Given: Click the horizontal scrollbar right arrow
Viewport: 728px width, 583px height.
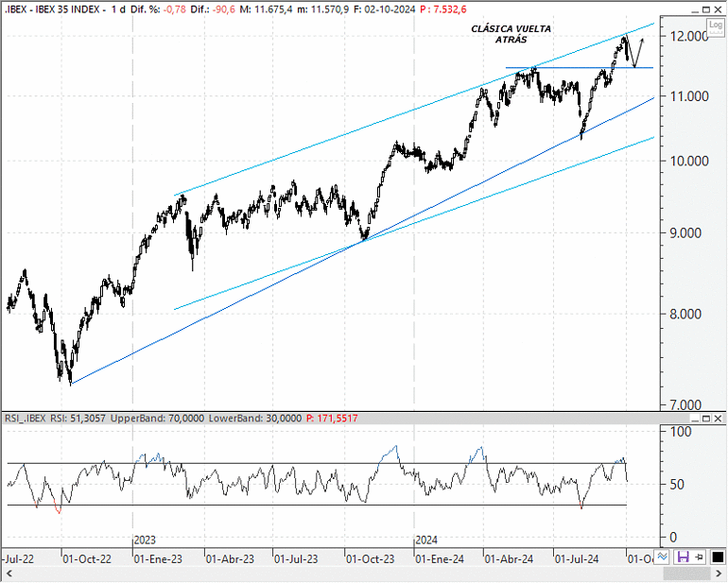Looking at the screenshot, I should click(x=719, y=574).
